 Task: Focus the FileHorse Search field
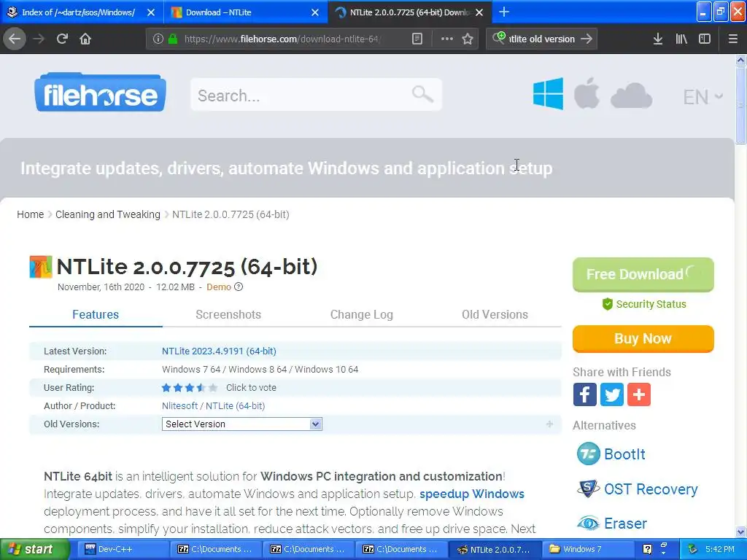coord(316,95)
